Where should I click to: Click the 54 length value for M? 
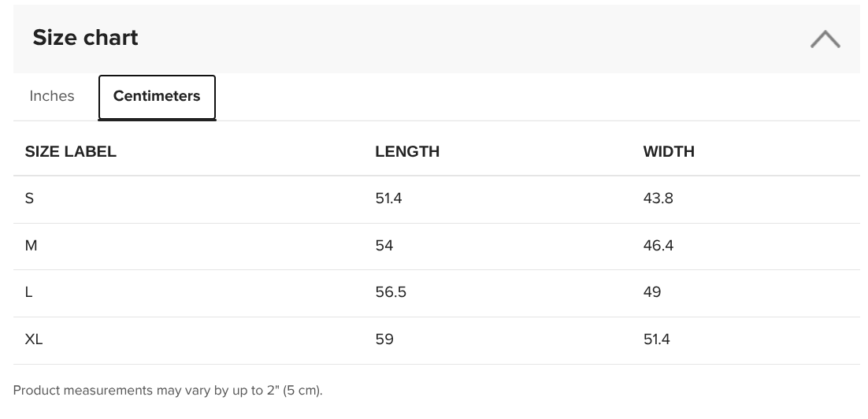(384, 245)
